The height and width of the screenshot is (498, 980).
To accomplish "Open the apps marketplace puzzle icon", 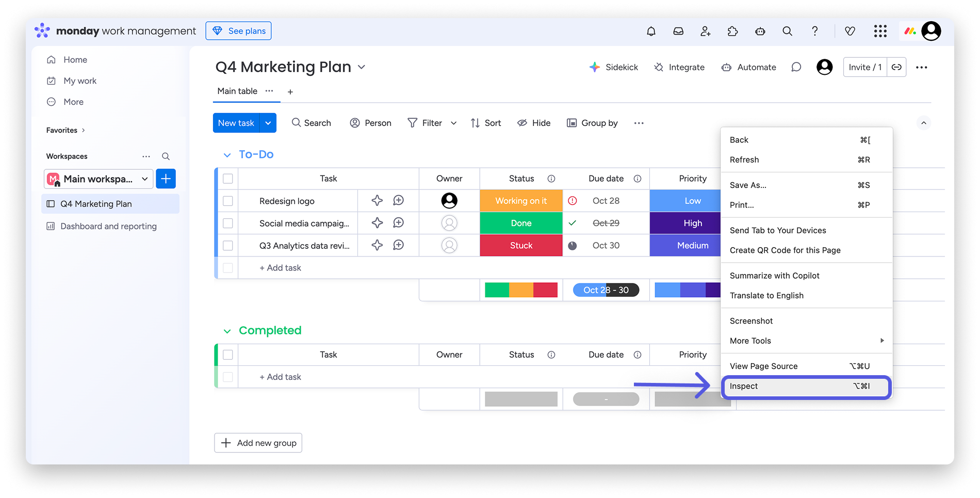I will (x=732, y=31).
